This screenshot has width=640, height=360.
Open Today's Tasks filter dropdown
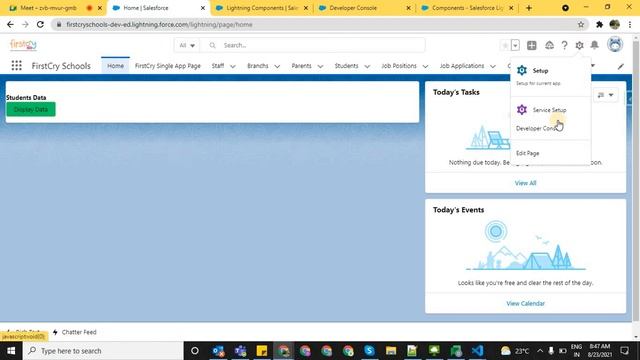pos(606,95)
